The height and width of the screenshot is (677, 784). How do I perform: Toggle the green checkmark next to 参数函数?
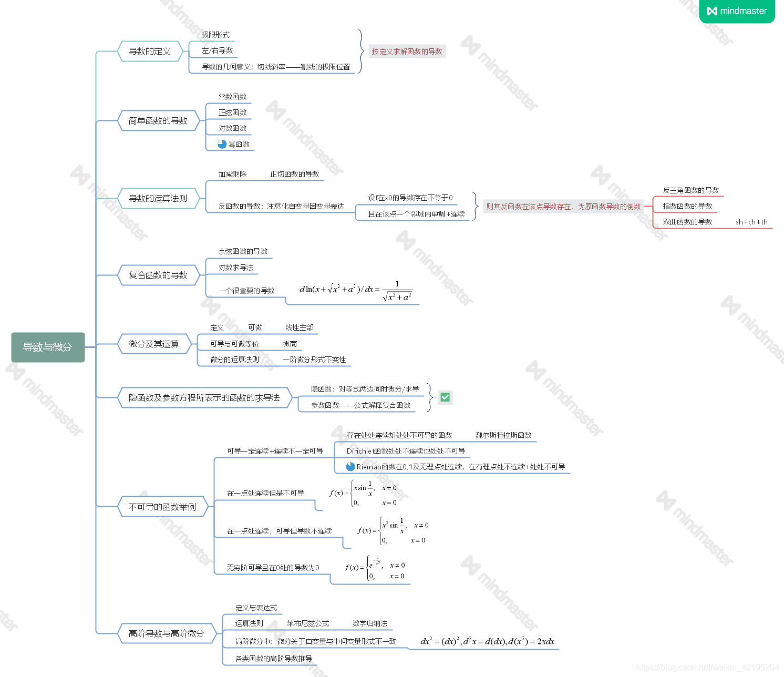pyautogui.click(x=445, y=397)
